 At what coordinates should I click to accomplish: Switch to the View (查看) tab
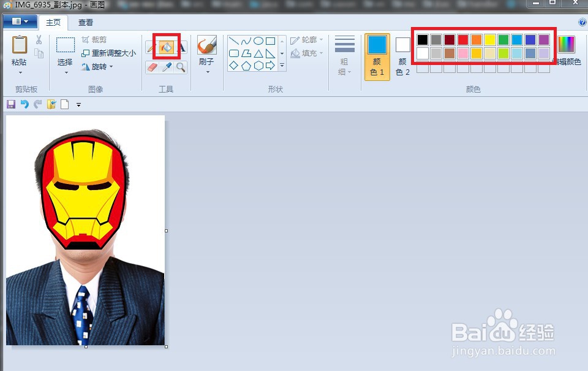(x=86, y=23)
